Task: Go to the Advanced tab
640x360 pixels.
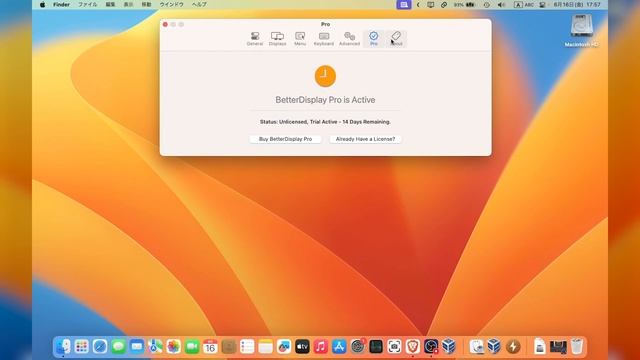Action: click(349, 39)
